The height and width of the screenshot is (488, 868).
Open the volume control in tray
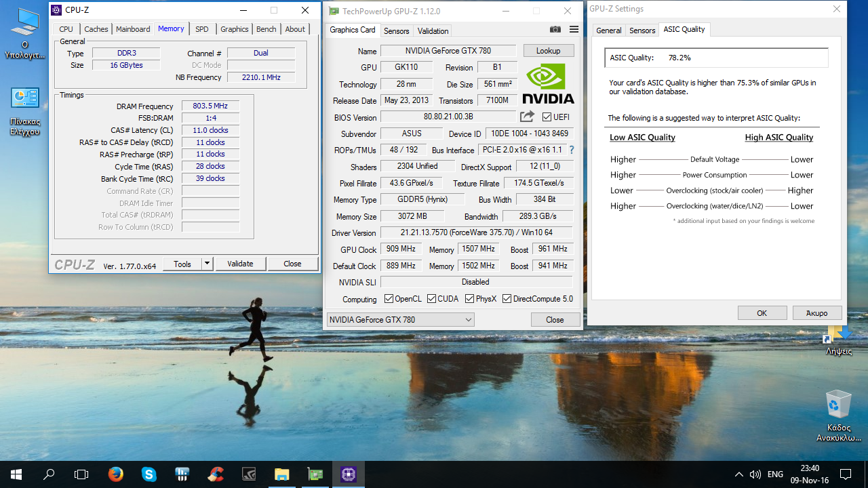click(x=755, y=474)
